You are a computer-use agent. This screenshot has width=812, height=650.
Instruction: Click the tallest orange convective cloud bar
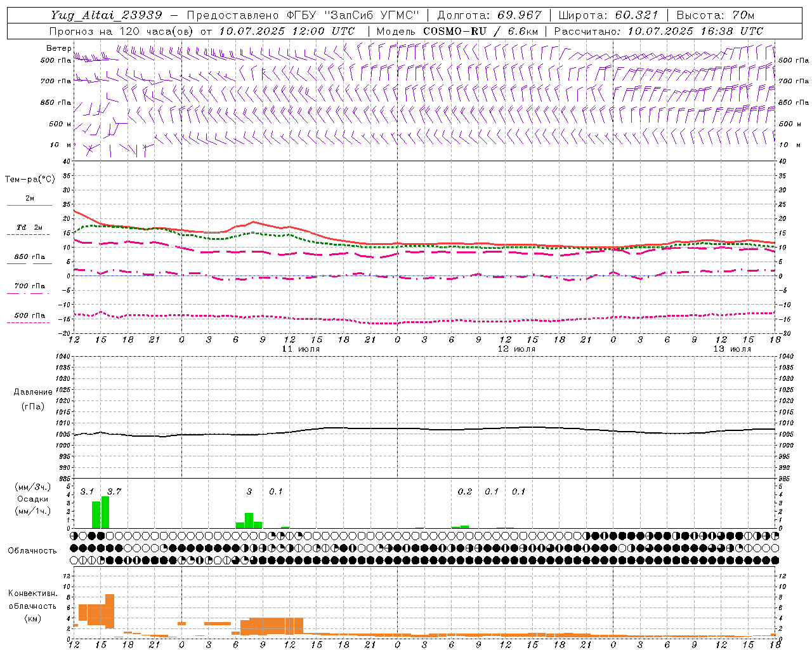click(110, 611)
